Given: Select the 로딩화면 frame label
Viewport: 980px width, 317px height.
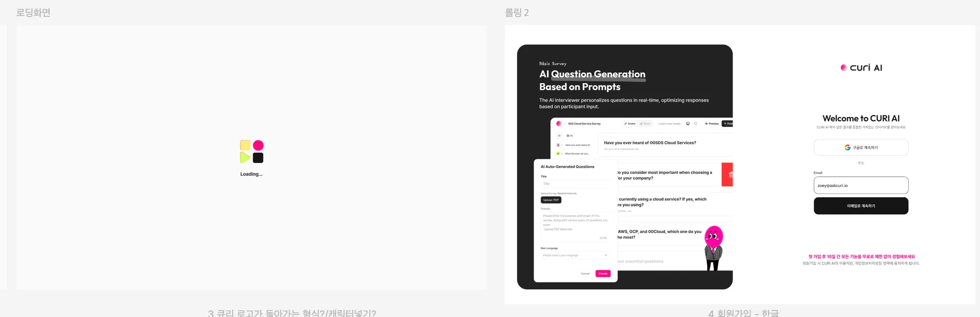Looking at the screenshot, I should pyautogui.click(x=33, y=12).
